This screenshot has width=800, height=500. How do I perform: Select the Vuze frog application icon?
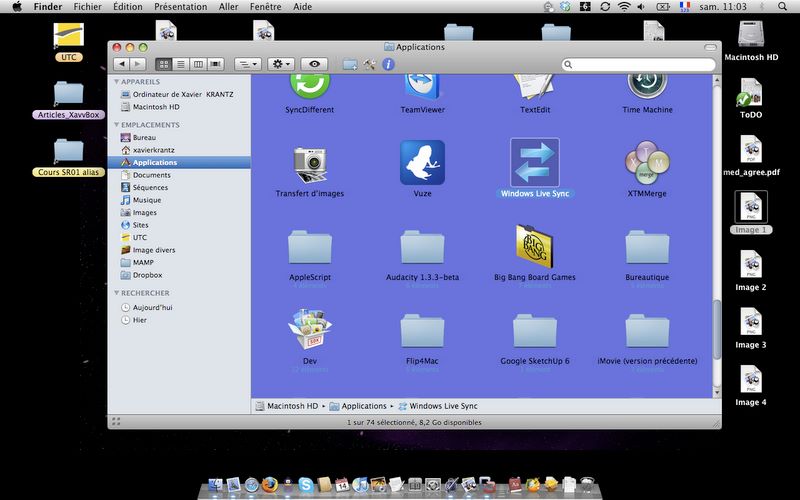422,162
